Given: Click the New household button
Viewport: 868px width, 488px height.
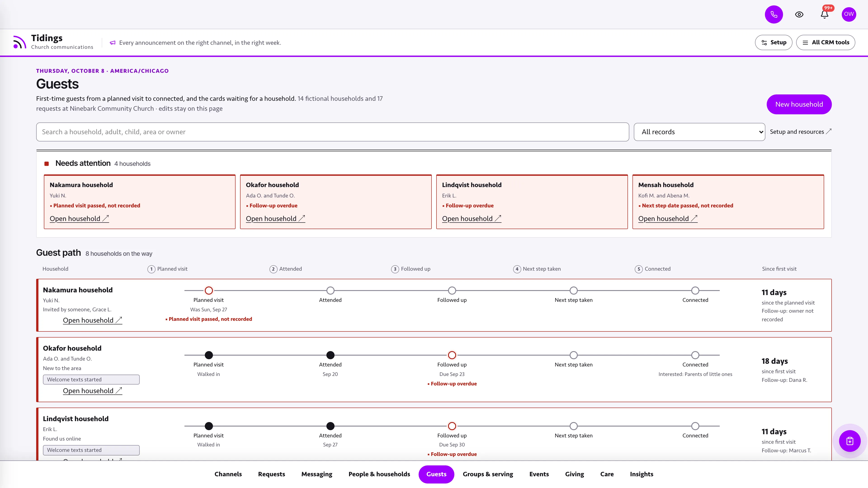Looking at the screenshot, I should click(x=799, y=104).
